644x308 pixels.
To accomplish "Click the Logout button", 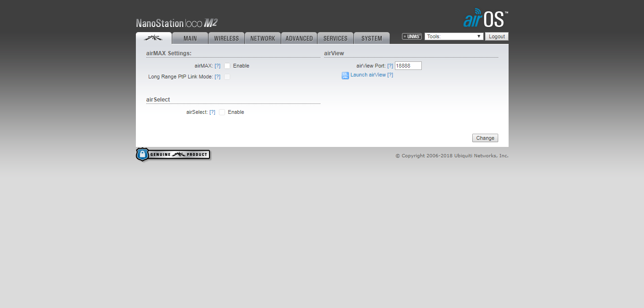I will (x=497, y=36).
